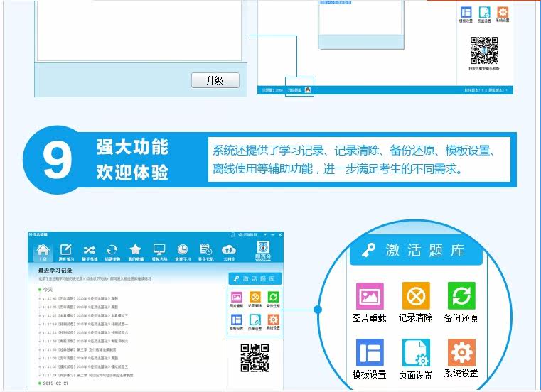This screenshot has width=541, height=392.
Task: Click the clock icon in toolbar
Action: [183, 251]
